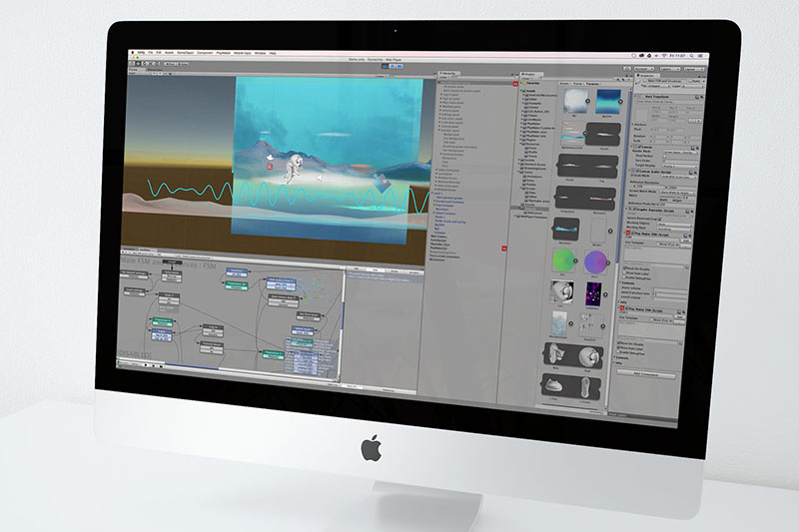Click the Match width-height slider

pos(670,197)
